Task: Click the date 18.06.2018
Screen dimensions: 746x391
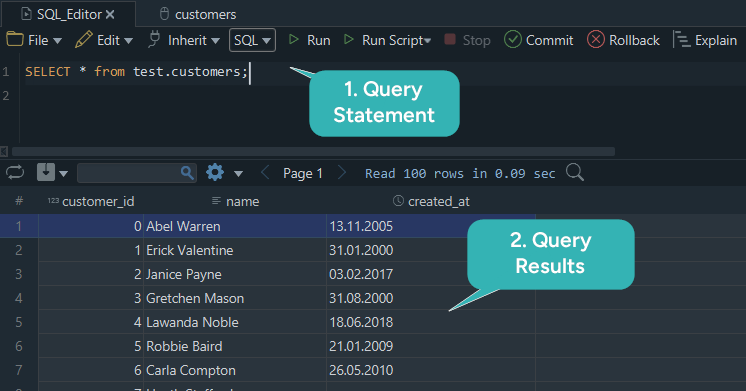Action: click(361, 323)
